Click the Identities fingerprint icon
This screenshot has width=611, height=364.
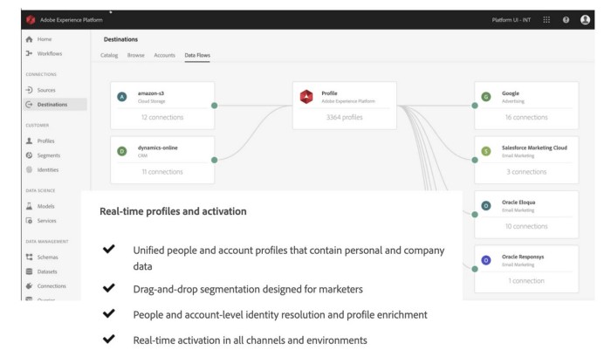(29, 169)
